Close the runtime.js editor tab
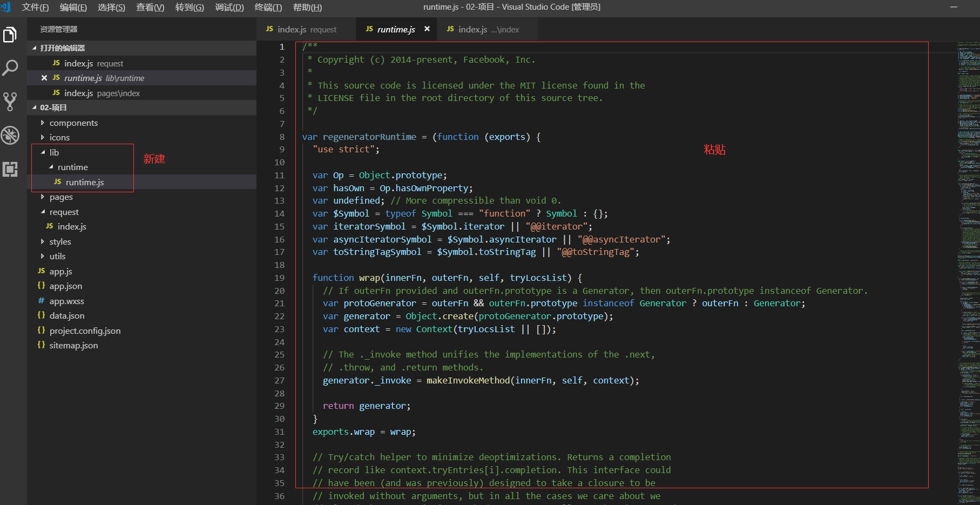 coord(427,29)
